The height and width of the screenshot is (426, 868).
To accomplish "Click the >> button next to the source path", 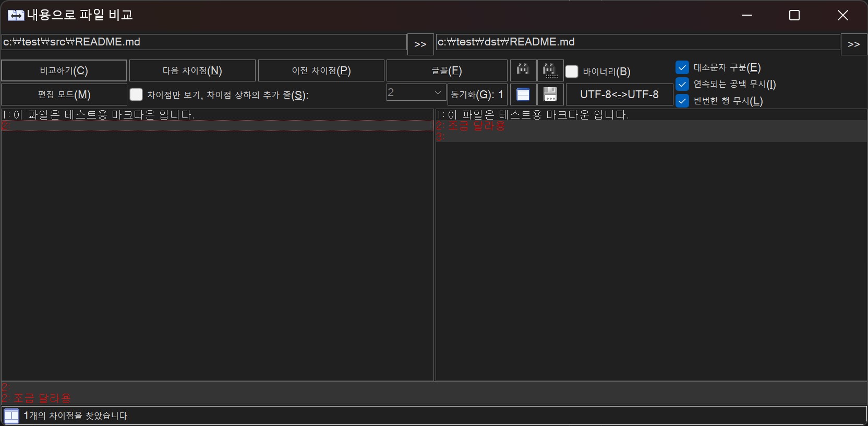I will tap(420, 44).
